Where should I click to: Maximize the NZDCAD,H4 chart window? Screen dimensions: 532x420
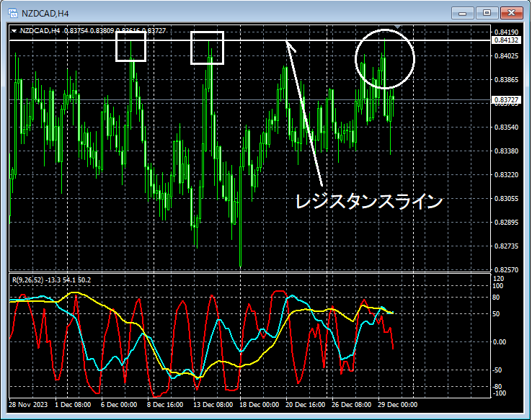pyautogui.click(x=487, y=13)
